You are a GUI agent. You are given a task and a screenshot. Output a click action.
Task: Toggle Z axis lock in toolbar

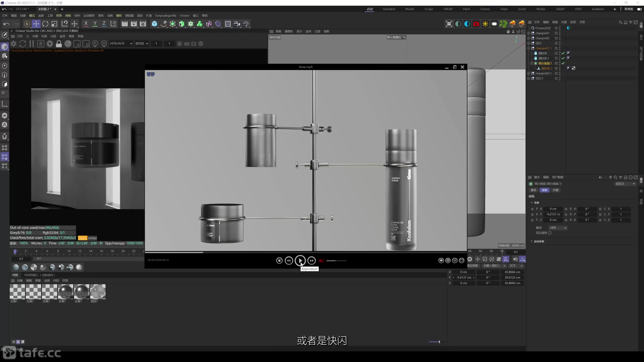tap(104, 24)
